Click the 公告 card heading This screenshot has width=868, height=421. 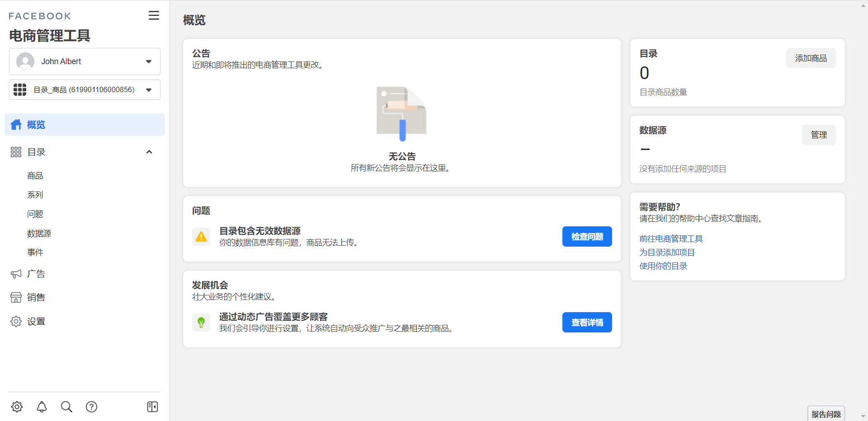(x=201, y=53)
